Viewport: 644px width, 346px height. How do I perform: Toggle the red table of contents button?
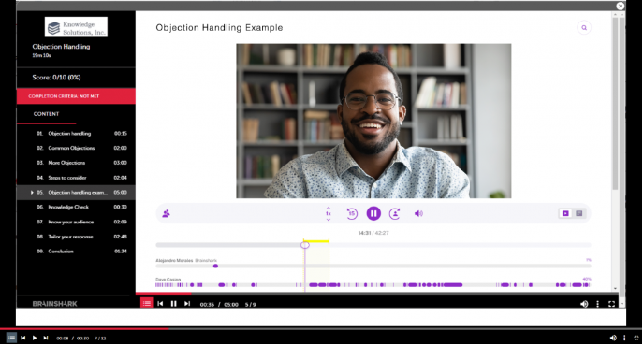(147, 303)
